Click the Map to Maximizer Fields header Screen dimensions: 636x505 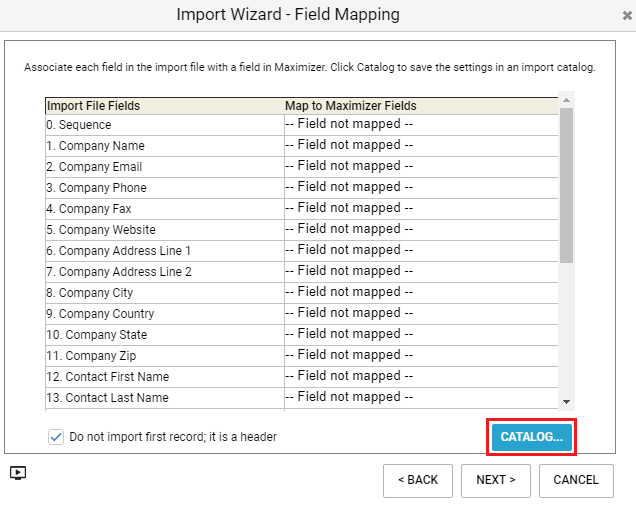tap(421, 106)
